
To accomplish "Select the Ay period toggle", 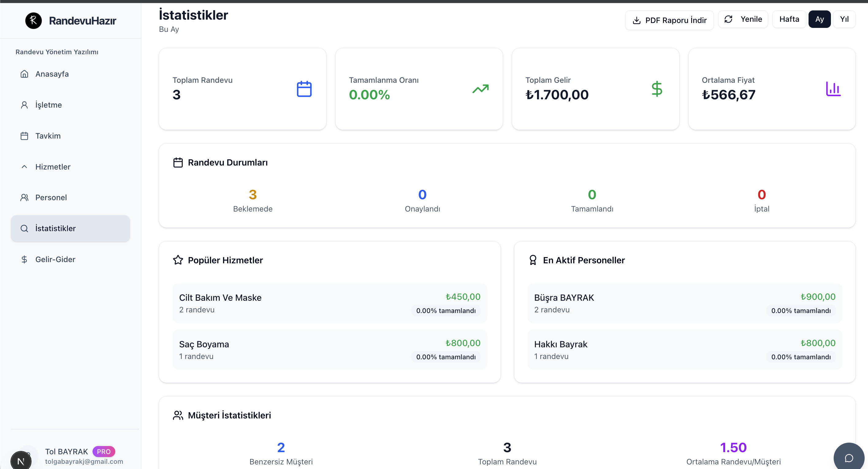I will (819, 19).
